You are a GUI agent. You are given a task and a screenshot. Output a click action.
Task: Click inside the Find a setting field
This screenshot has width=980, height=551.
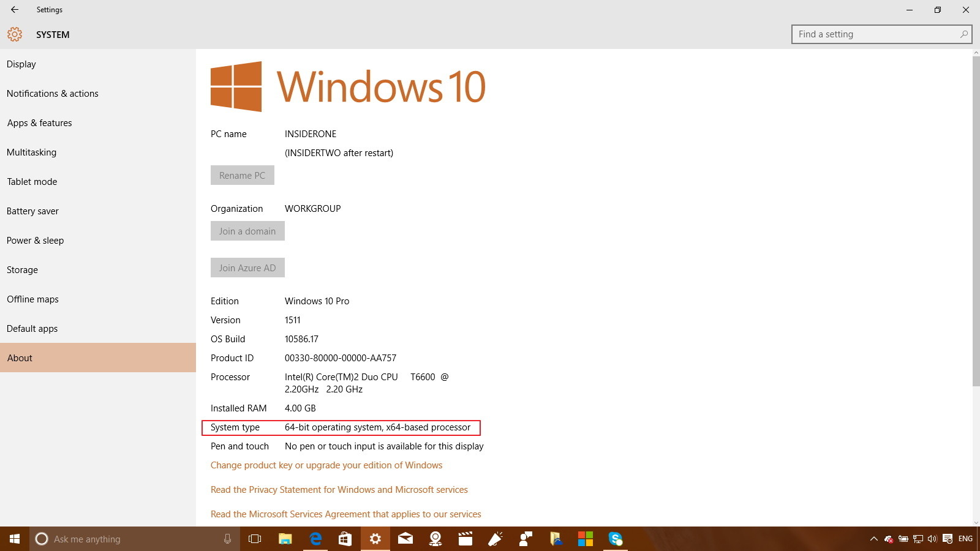870,34
